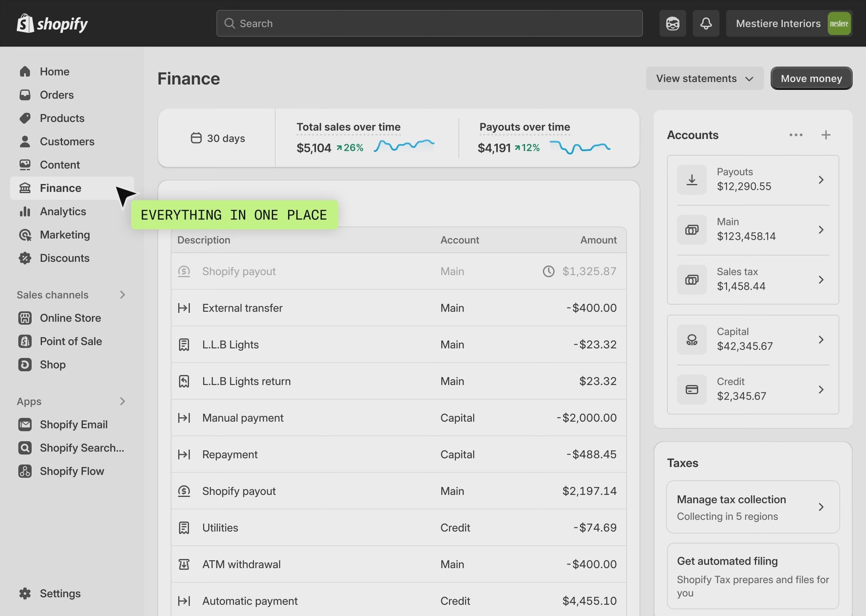Click the Settings gear icon
The width and height of the screenshot is (866, 616).
tap(25, 593)
